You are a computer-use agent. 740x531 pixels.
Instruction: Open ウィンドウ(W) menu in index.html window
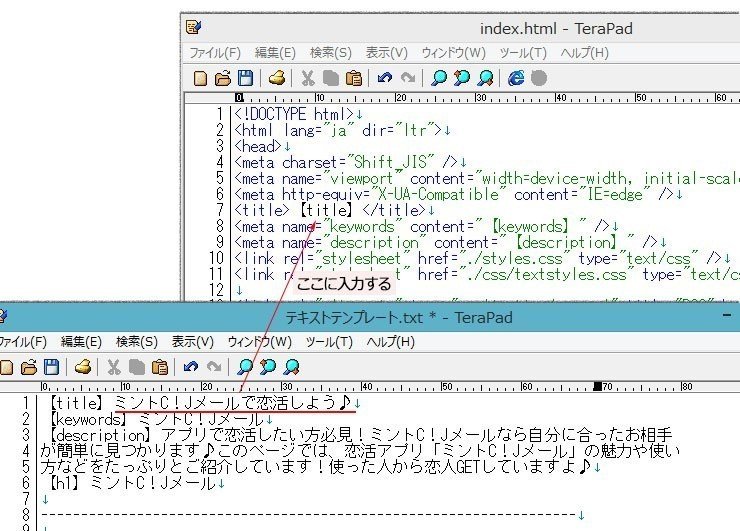pos(454,53)
